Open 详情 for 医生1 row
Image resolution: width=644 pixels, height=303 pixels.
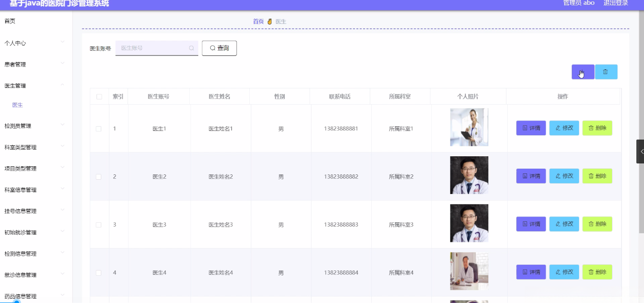point(531,128)
